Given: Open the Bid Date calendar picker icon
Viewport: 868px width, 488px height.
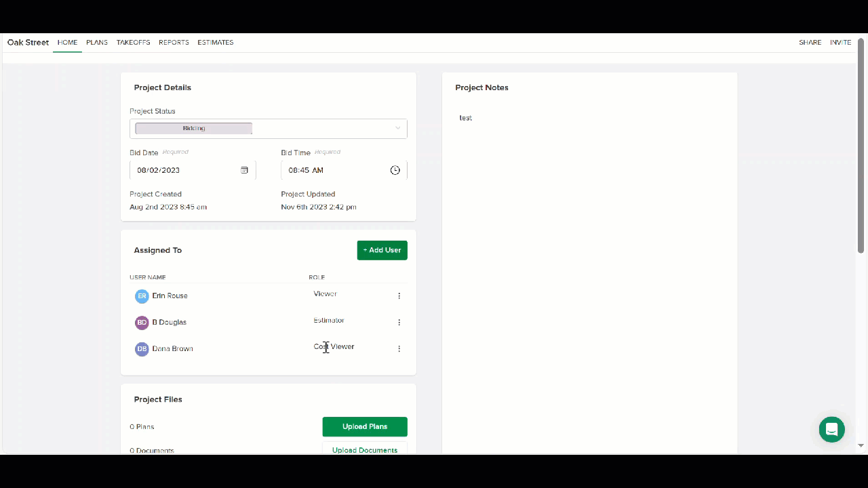Looking at the screenshot, I should (245, 170).
